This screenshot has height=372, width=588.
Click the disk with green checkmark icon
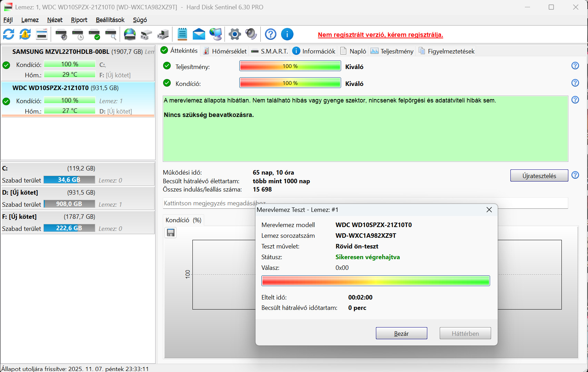coord(94,34)
